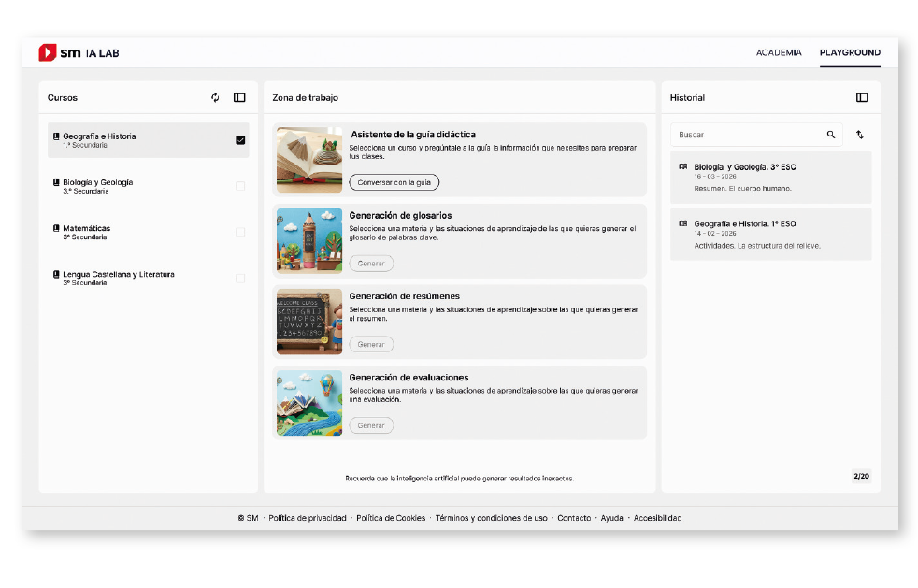Screen dimensions: 918x588
Task: Sort history with the arrows icon
Action: click(x=860, y=135)
